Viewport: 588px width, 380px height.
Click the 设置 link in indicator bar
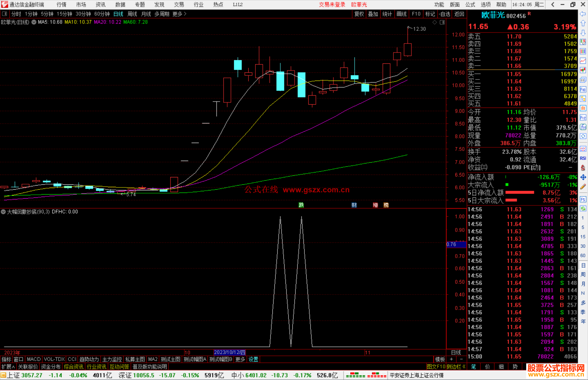253,359
